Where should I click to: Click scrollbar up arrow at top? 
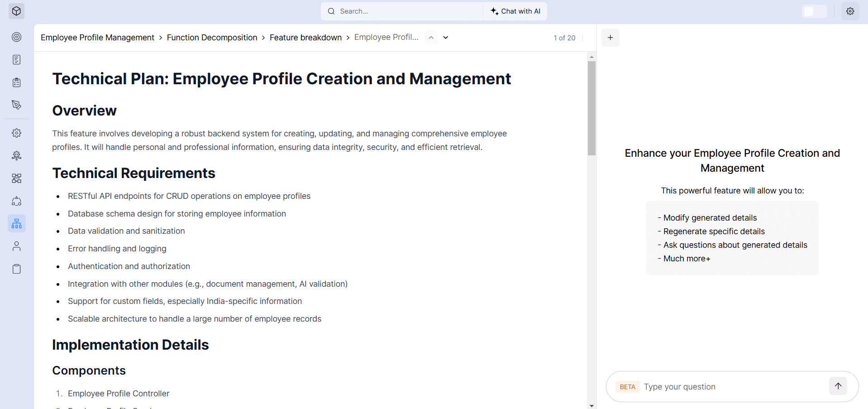tap(591, 57)
